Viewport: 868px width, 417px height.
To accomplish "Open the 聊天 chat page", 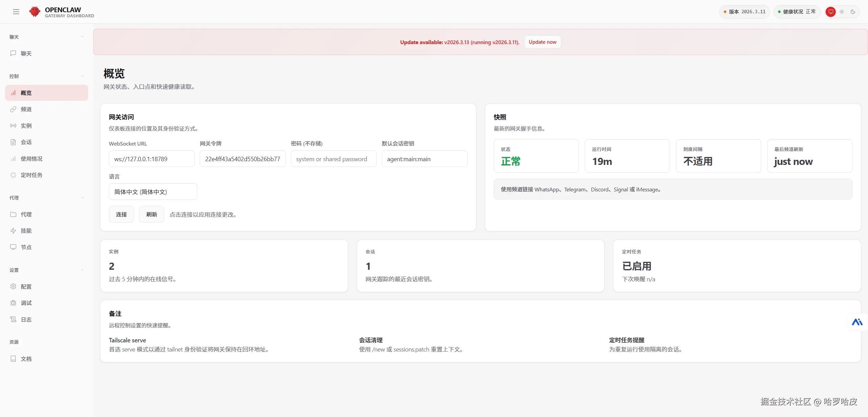I will [26, 54].
